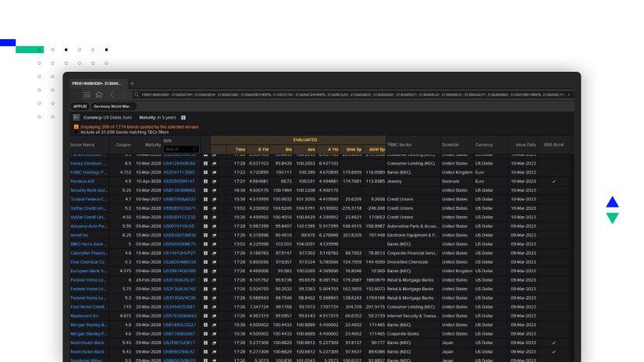
Task: Toggle ESG Bond checkmark in first Norinchukin Bank row
Action: click(x=553, y=342)
